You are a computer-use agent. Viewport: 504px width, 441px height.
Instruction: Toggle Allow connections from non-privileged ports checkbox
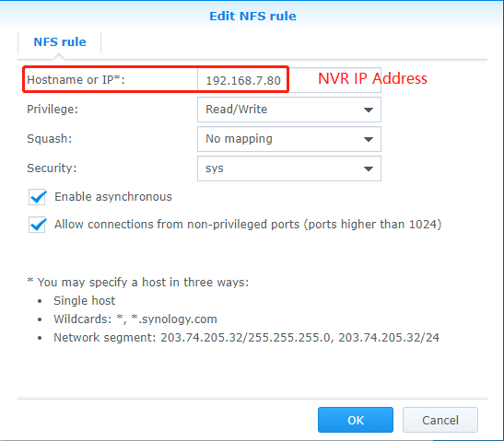37,225
